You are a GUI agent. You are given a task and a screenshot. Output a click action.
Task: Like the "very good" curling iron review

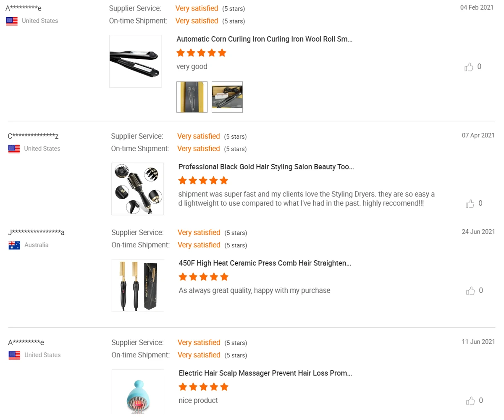click(469, 67)
